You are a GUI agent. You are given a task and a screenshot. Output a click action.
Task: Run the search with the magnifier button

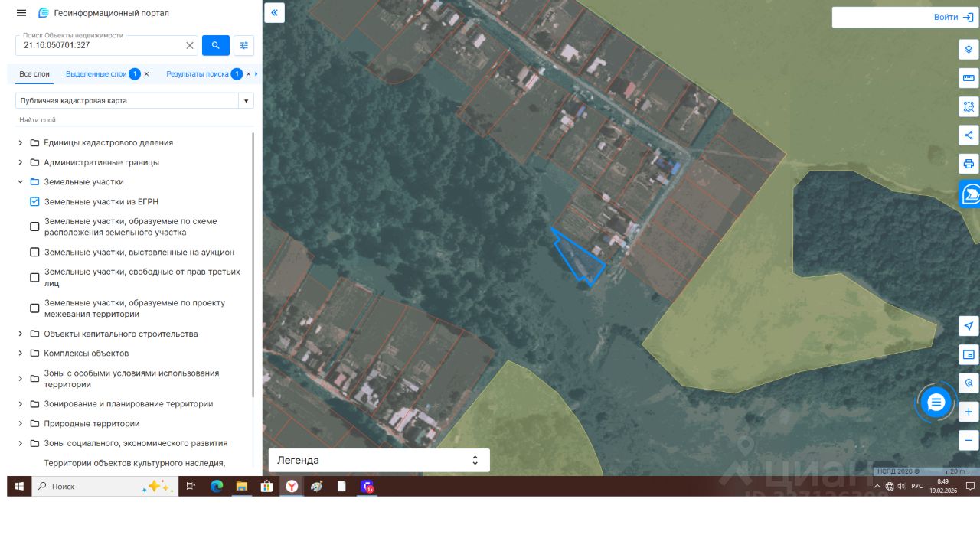click(216, 45)
